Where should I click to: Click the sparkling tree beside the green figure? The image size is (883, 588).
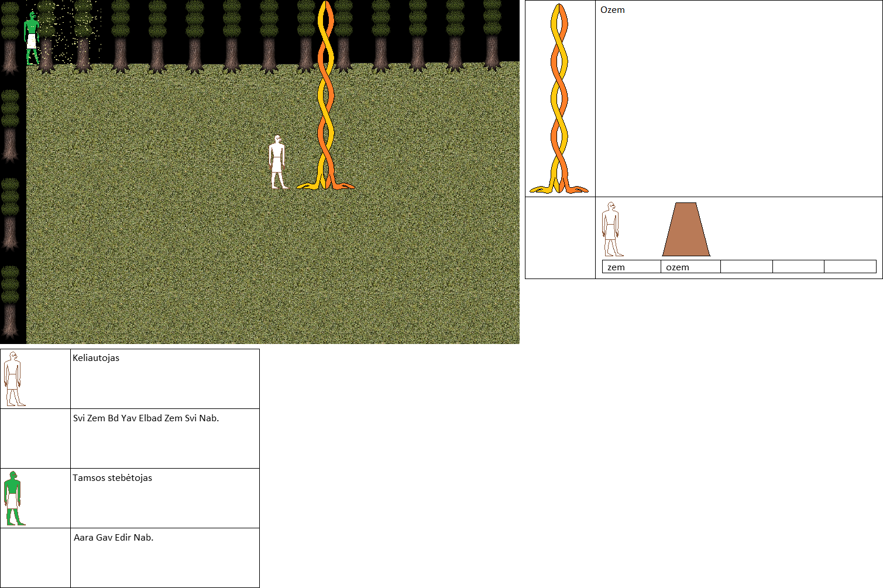coord(82,36)
